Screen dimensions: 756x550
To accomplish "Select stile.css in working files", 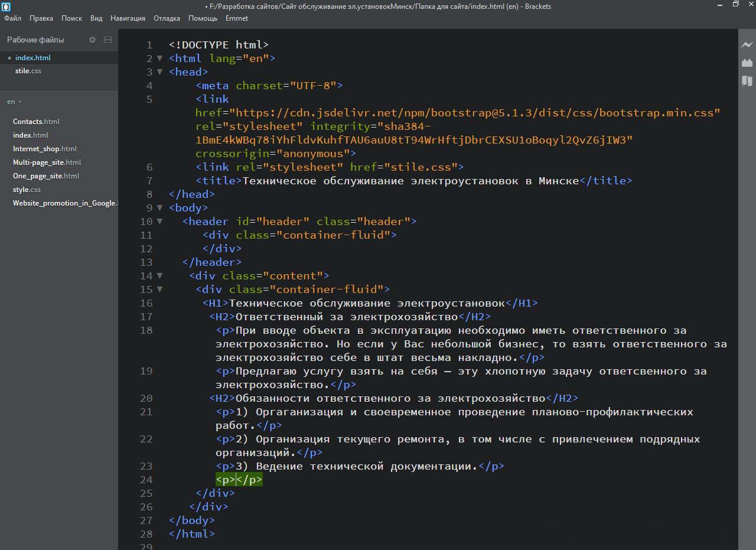I will pos(28,71).
